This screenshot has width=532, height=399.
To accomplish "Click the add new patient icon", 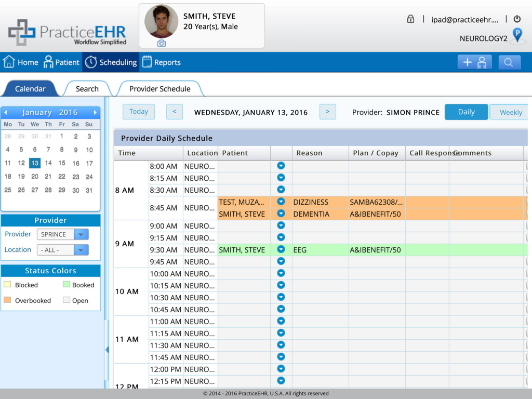I will [x=474, y=62].
